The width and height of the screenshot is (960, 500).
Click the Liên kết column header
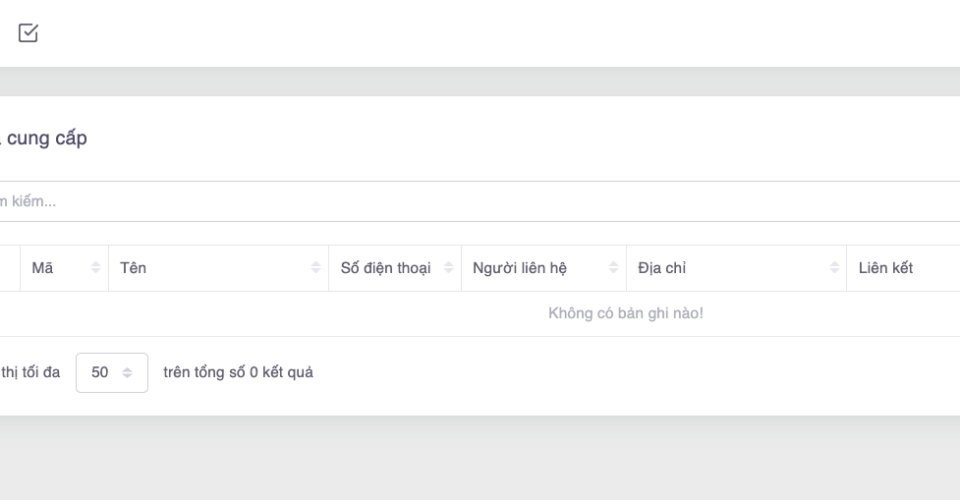(x=885, y=268)
